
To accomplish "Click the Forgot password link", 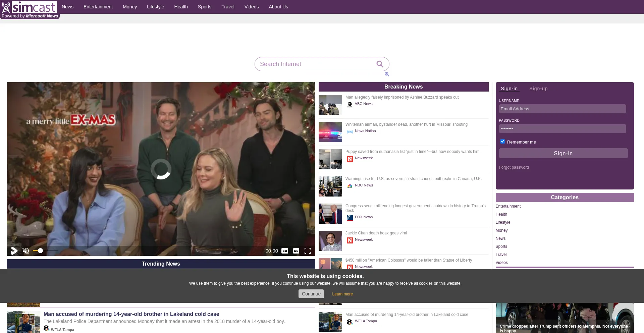I will [x=514, y=167].
